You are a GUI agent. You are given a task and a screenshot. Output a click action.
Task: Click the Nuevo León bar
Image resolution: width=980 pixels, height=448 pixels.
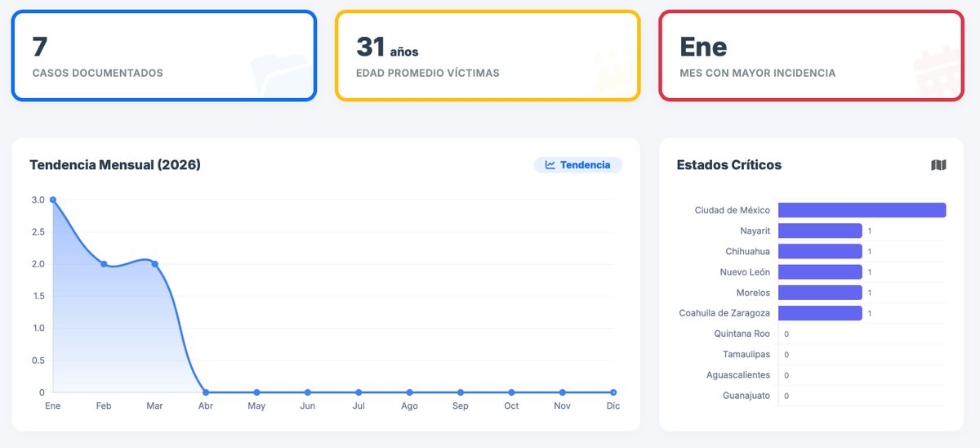(820, 271)
